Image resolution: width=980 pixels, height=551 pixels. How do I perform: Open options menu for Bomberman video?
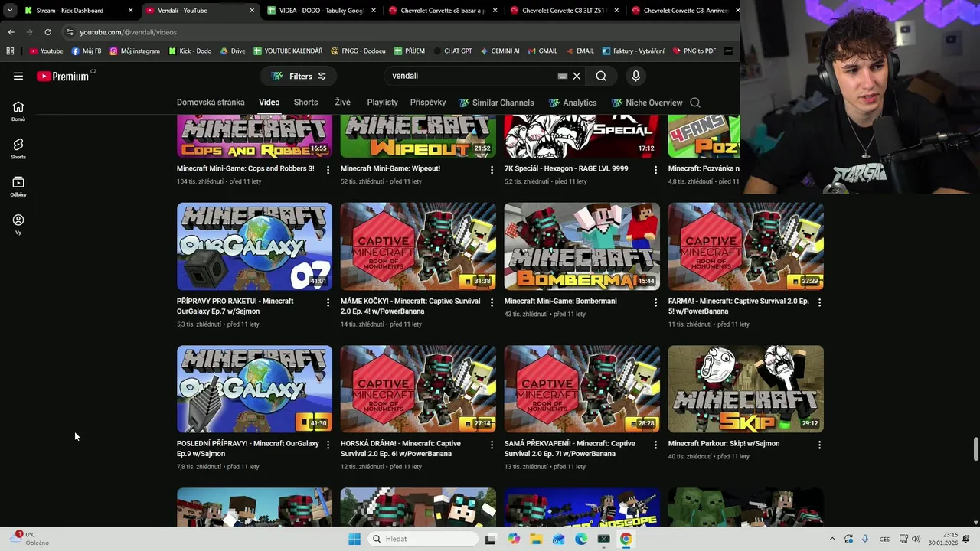[x=655, y=302]
